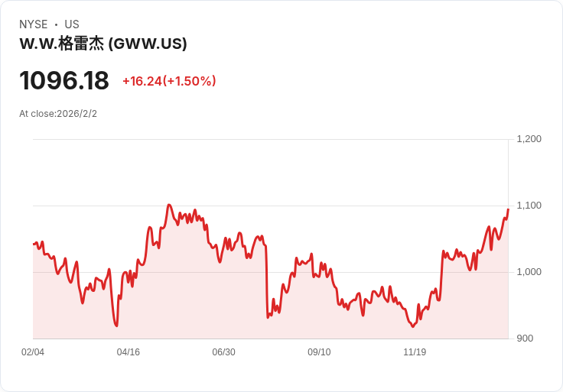Image resolution: width=563 pixels, height=392 pixels.
Task: Click the 1,000 y-axis price label
Action: click(529, 272)
